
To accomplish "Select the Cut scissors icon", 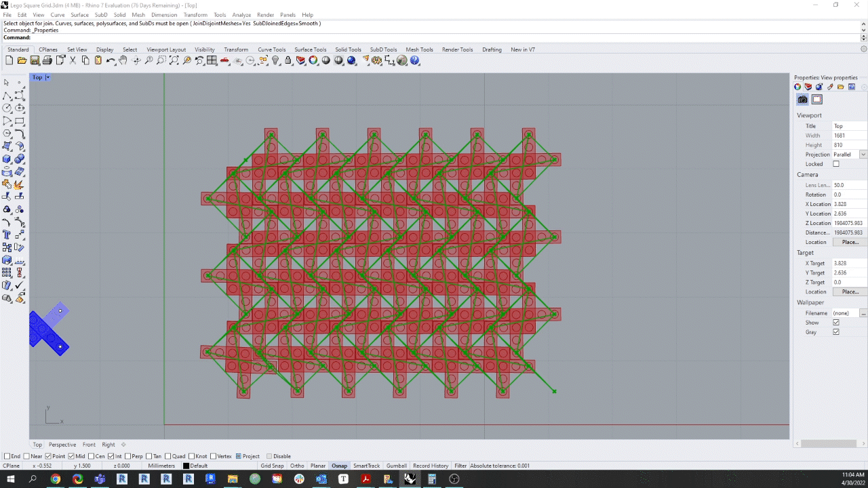I will coord(73,60).
